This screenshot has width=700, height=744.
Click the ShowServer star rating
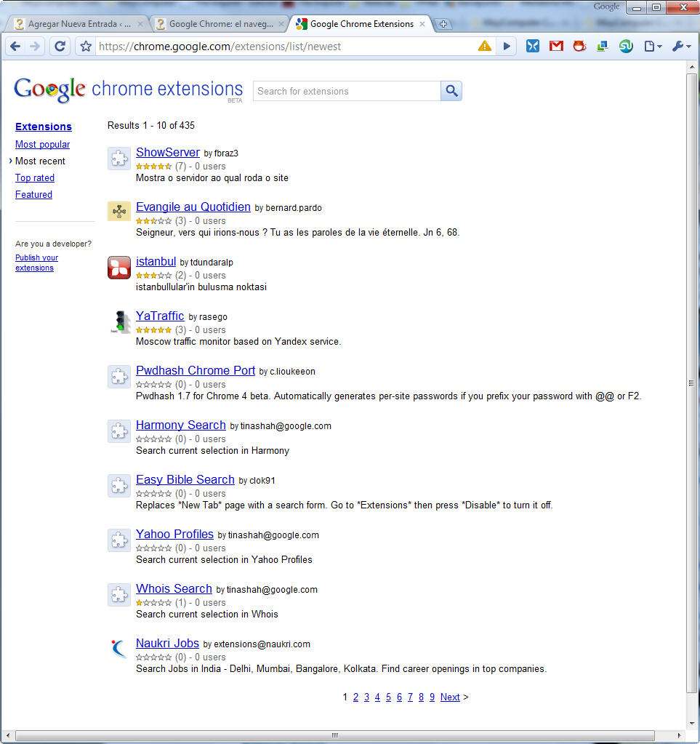tap(153, 167)
